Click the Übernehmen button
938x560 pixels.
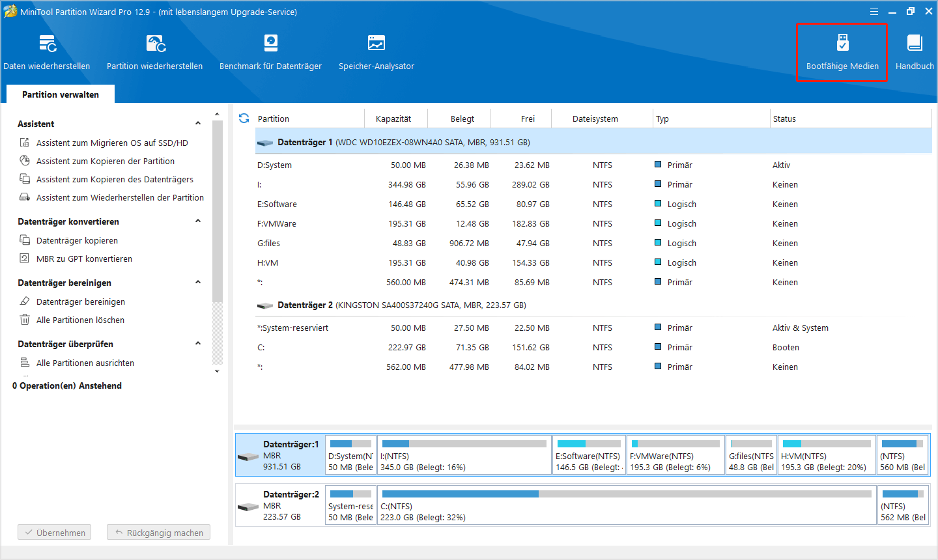[x=55, y=533]
